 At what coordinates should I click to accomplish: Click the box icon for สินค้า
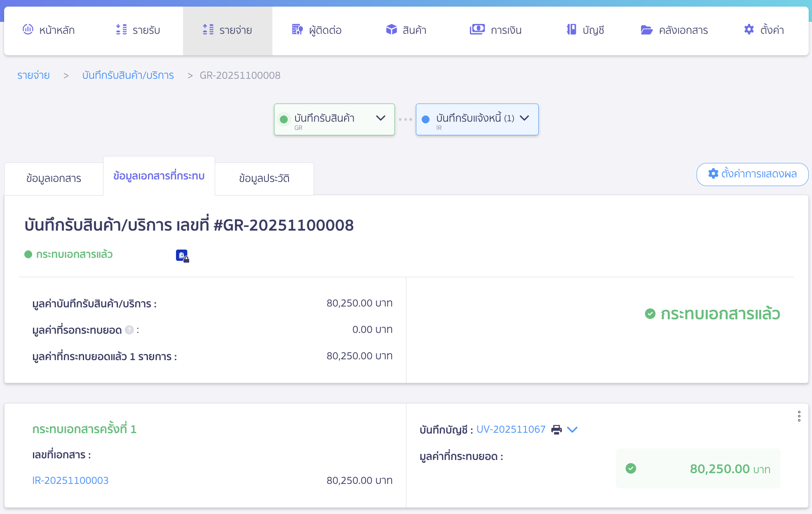point(391,29)
